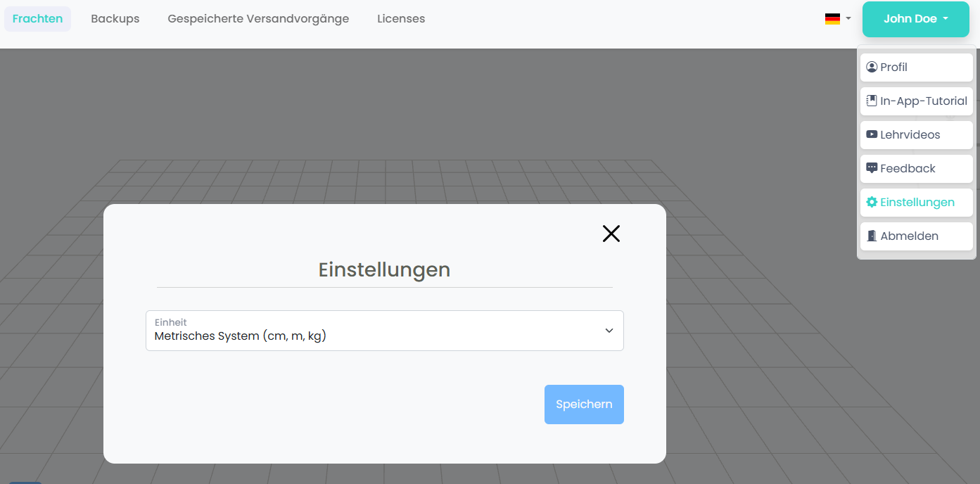The width and height of the screenshot is (980, 484).
Task: Expand the language selector caret
Action: [x=848, y=19]
